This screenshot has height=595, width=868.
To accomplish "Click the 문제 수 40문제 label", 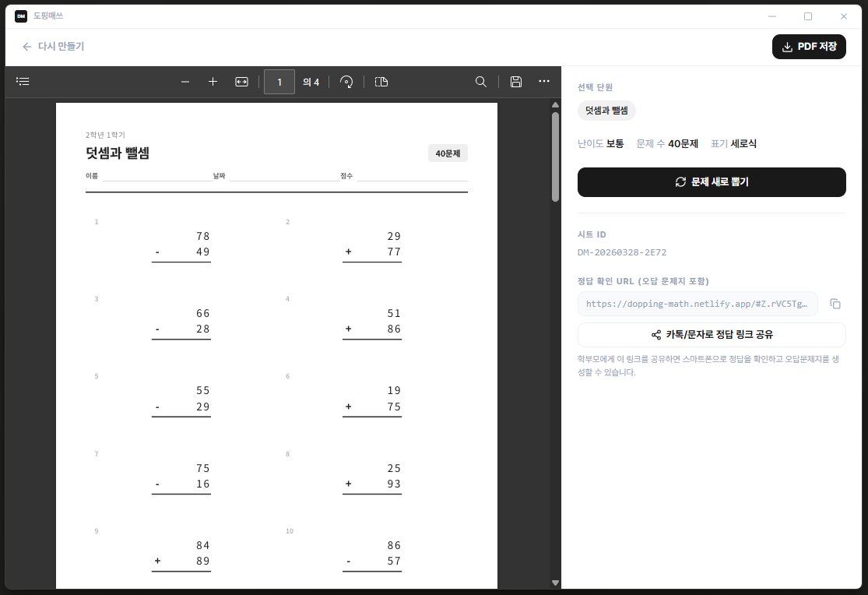I will click(667, 143).
